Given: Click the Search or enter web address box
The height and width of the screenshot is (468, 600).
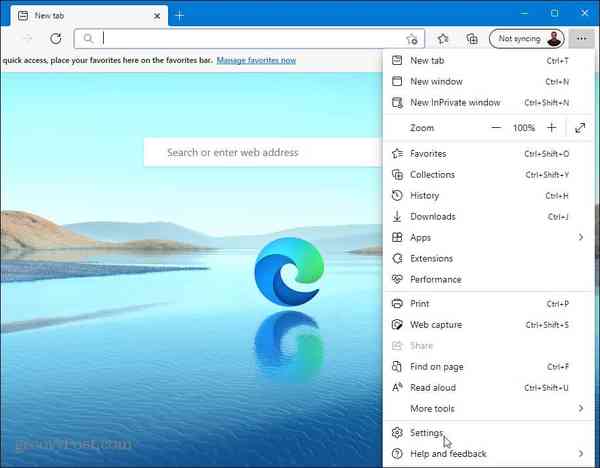Looking at the screenshot, I should click(260, 153).
